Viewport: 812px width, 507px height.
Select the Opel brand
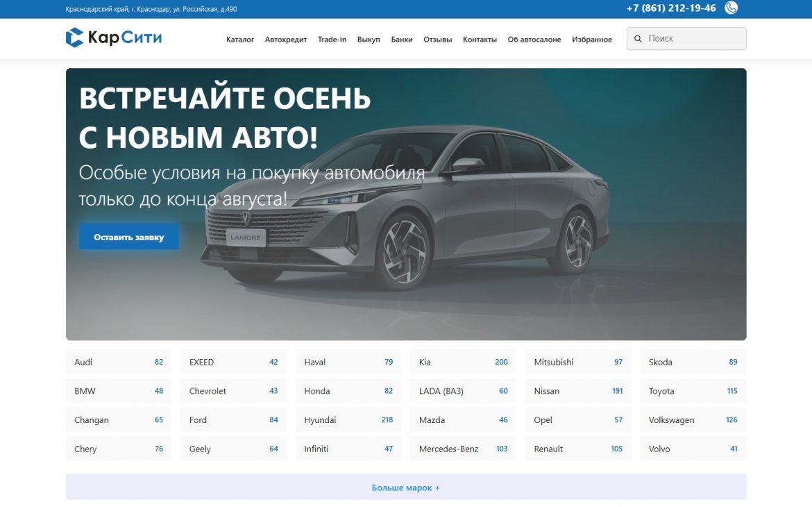coord(578,420)
